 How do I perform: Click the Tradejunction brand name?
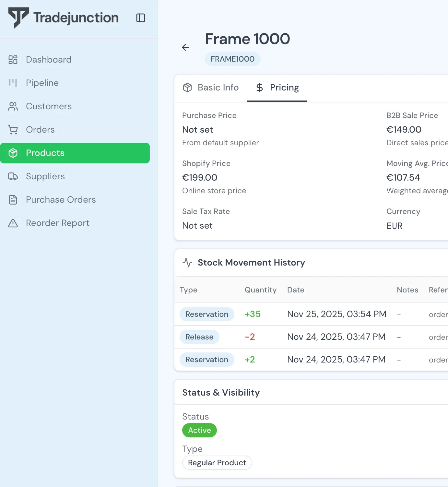[76, 18]
